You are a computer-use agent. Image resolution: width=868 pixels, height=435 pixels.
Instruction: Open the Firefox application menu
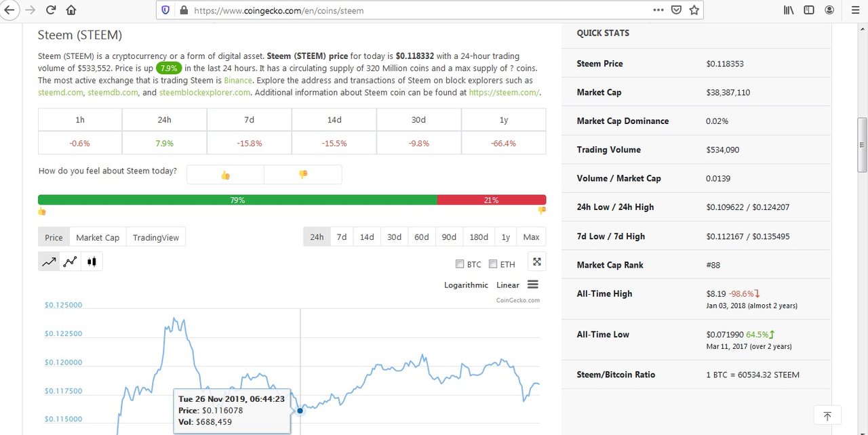[x=852, y=10]
